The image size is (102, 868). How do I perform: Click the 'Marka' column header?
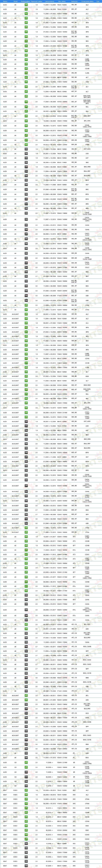pos(5,1)
